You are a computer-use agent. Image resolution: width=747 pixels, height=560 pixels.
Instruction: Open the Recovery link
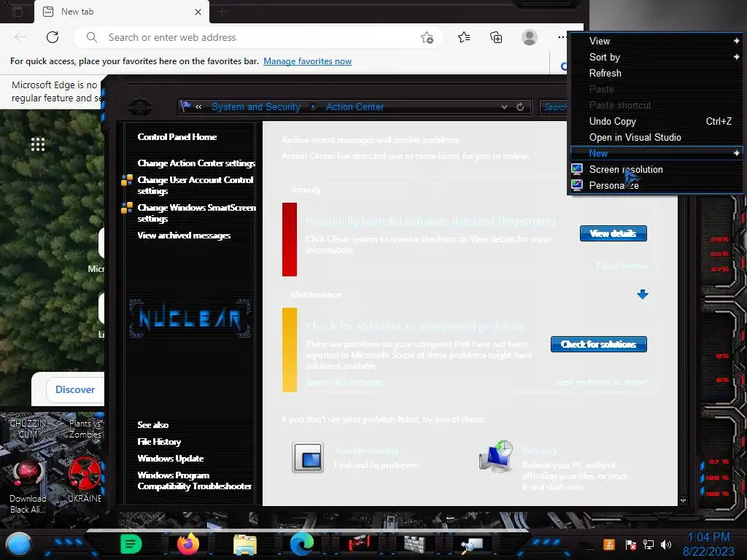(539, 451)
